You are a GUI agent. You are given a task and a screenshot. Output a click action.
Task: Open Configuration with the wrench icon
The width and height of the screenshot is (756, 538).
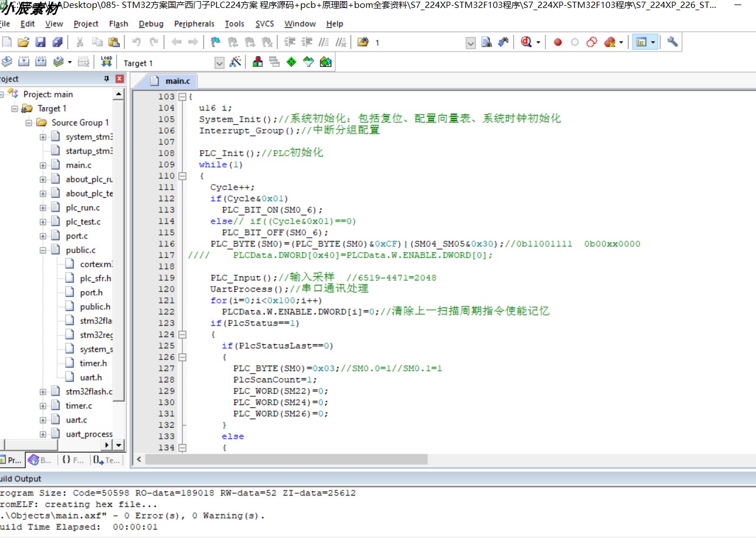(x=672, y=42)
